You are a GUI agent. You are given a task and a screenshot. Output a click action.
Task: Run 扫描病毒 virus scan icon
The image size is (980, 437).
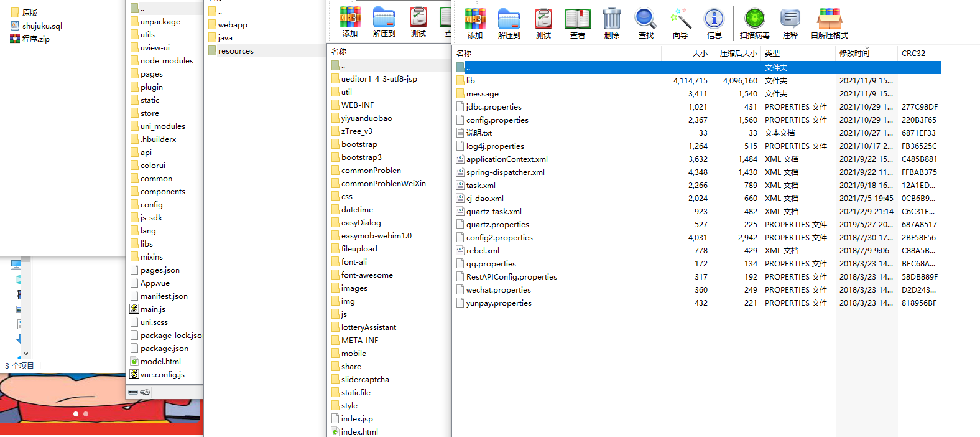pyautogui.click(x=754, y=23)
